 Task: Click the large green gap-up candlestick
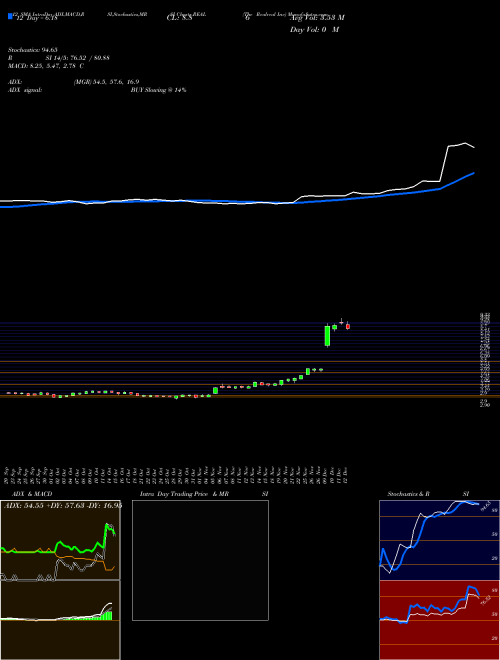click(327, 335)
